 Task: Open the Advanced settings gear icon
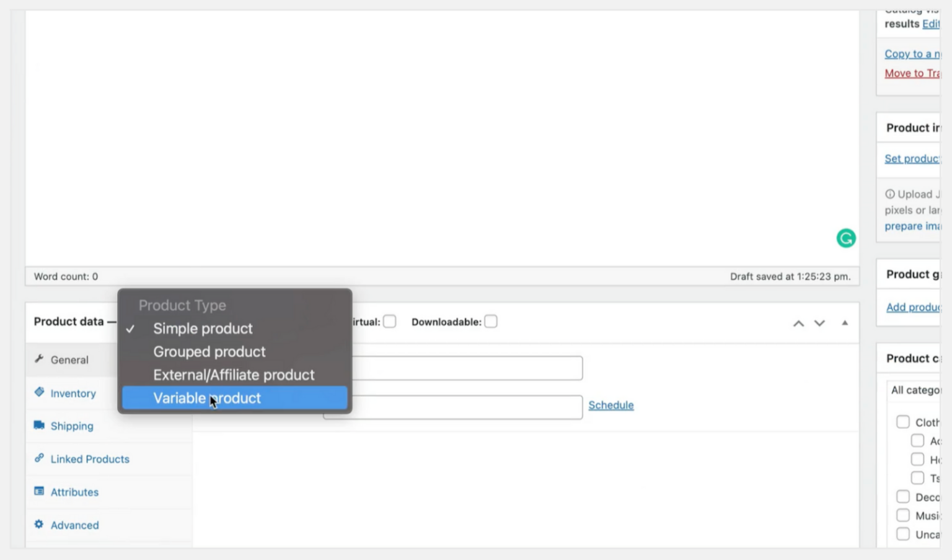tap(38, 525)
